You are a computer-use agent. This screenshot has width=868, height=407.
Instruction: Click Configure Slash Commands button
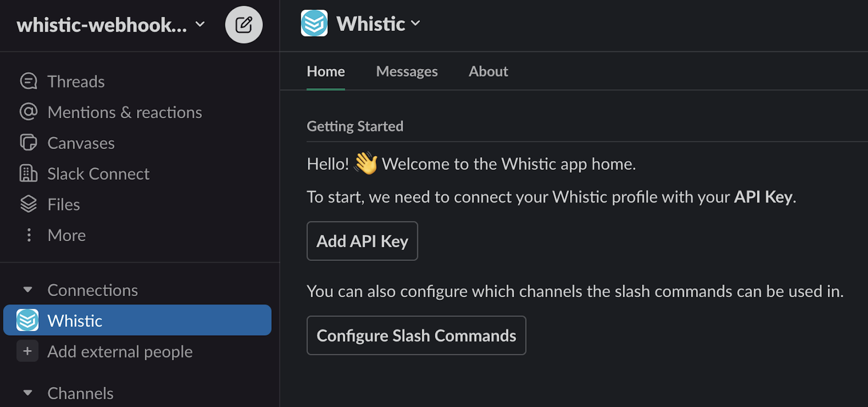tap(416, 336)
